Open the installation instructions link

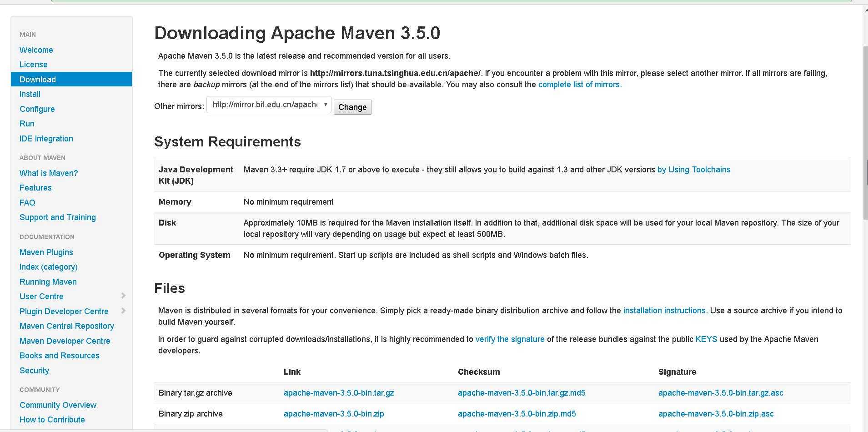point(665,311)
